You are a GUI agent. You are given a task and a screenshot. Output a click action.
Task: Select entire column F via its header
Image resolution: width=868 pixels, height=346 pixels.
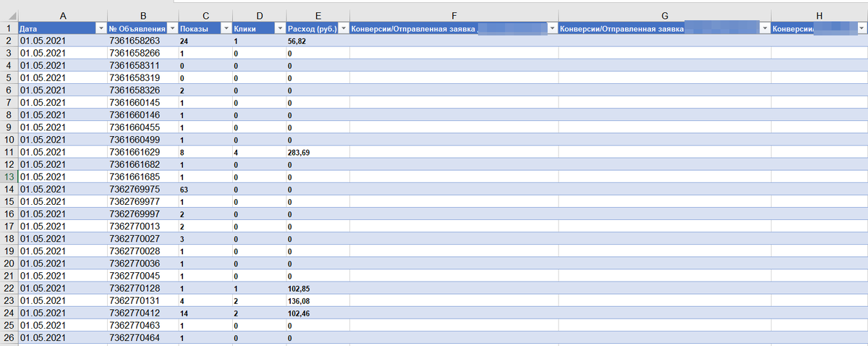tap(454, 15)
